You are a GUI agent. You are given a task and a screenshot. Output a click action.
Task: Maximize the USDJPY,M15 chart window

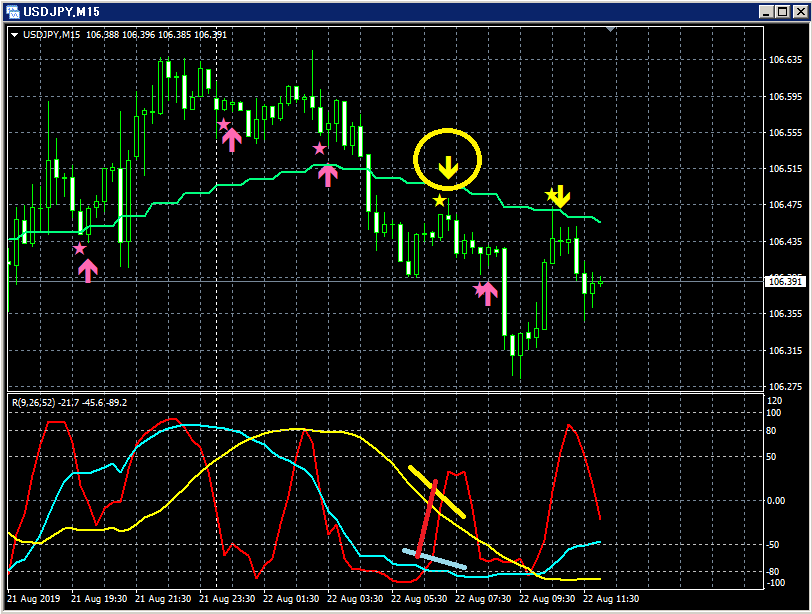pos(783,11)
